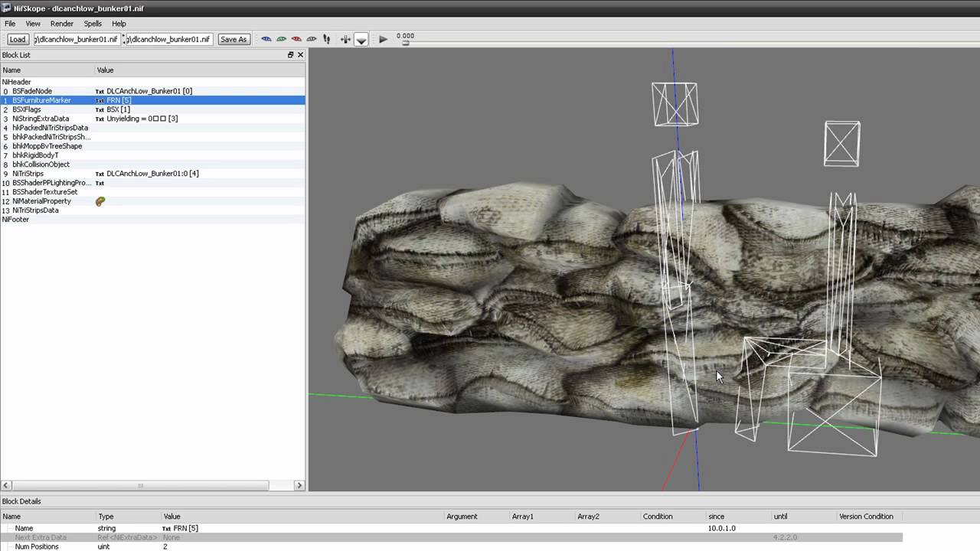Select the bhkCollisionObject block row

(41, 165)
